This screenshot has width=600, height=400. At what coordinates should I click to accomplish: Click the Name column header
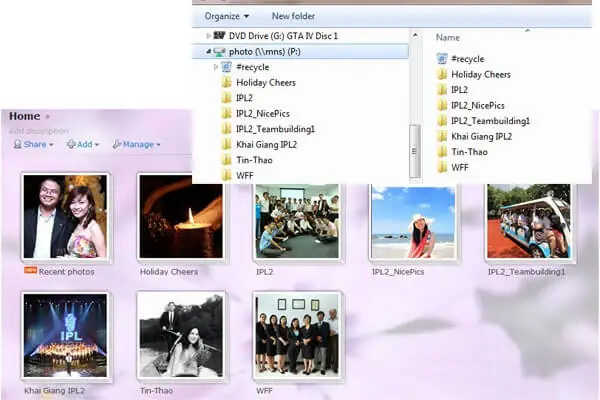click(x=448, y=37)
